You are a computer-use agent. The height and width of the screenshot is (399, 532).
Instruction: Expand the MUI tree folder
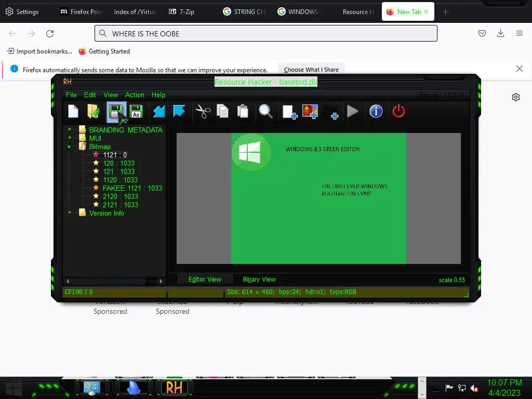pos(70,138)
